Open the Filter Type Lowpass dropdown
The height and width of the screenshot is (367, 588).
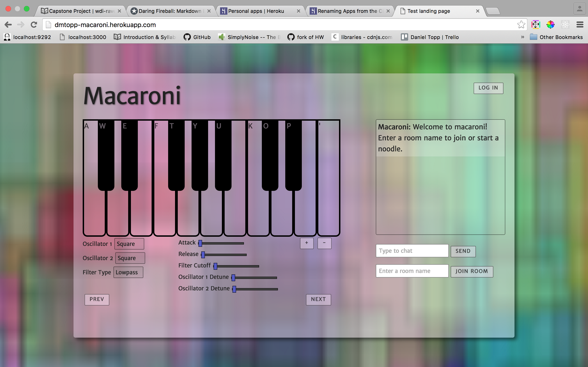[128, 272]
